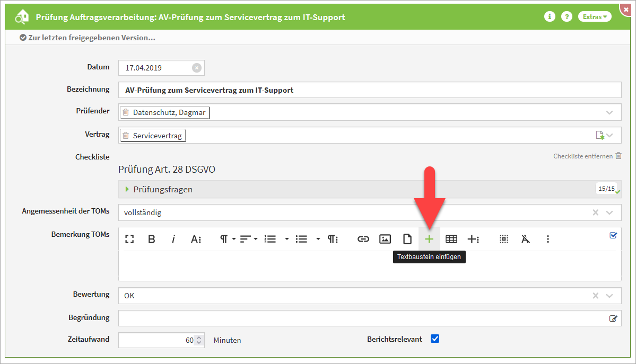This screenshot has height=364, width=636.
Task: Click the clear formatting icon
Action: 526,239
